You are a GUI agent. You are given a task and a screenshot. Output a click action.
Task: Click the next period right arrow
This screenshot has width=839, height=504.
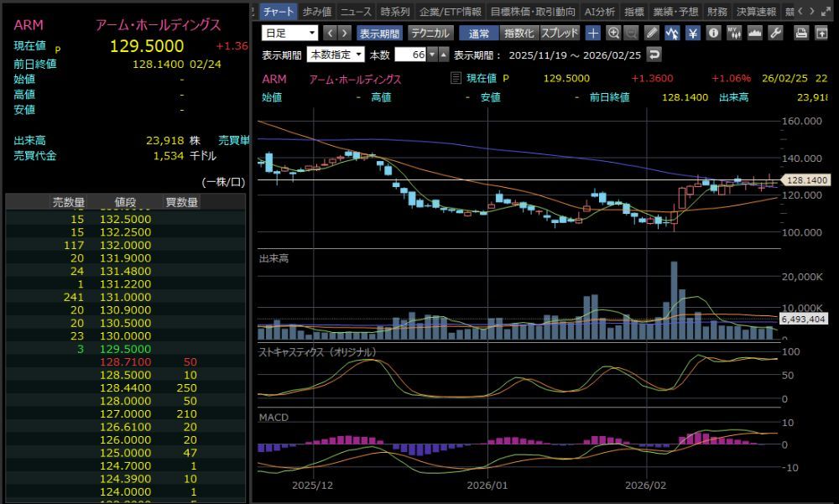[345, 34]
